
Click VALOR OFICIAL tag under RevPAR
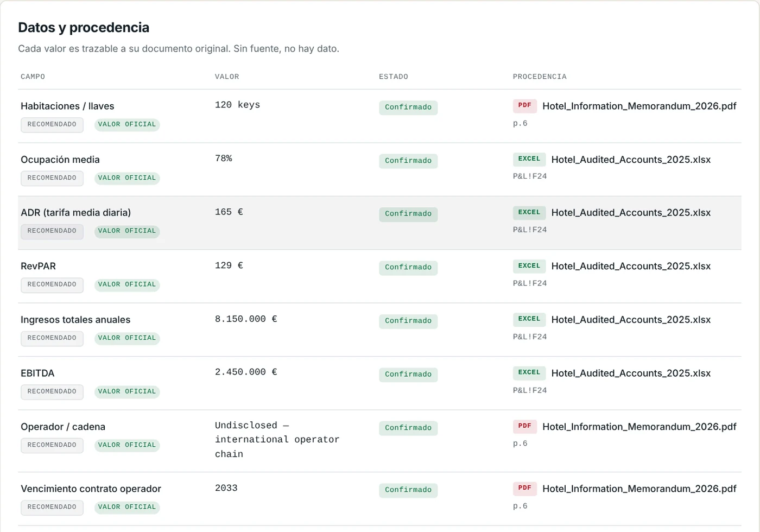[127, 284]
